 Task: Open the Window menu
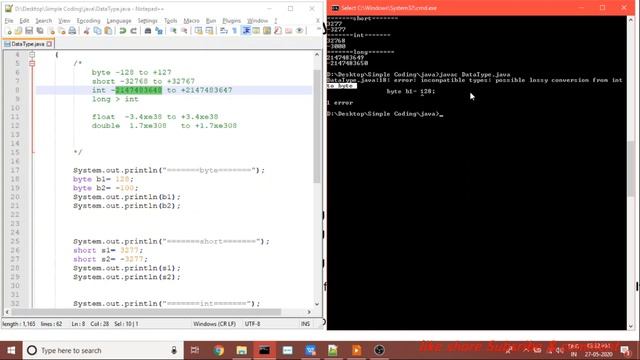click(x=258, y=20)
